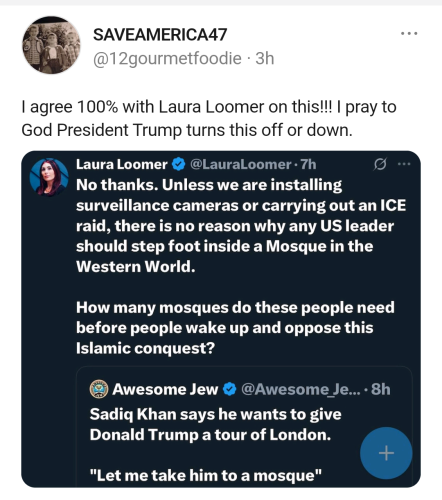This screenshot has height=500, width=442.
Task: Open the three-dot menu on SAVEAMERICA47's post
Action: tap(409, 33)
